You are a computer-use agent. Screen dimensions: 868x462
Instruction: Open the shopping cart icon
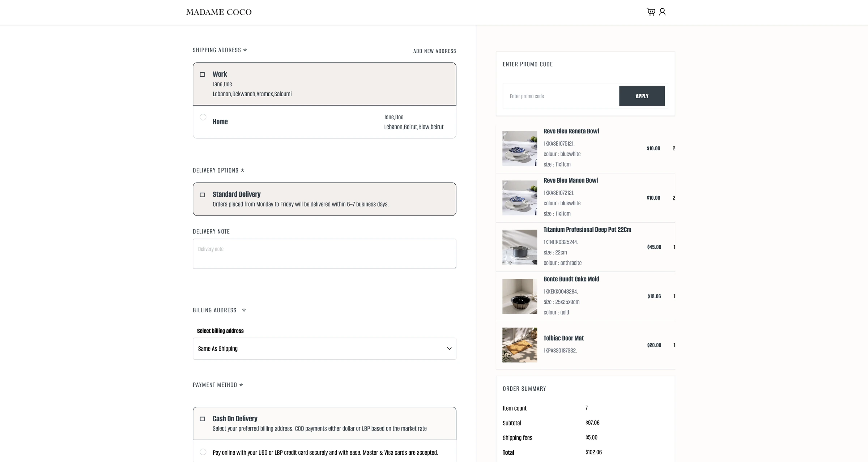651,12
